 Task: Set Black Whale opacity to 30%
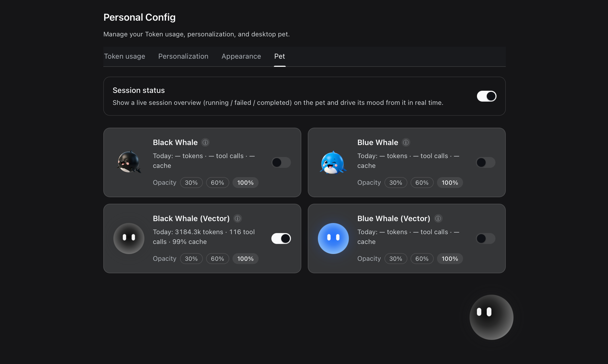(x=191, y=183)
